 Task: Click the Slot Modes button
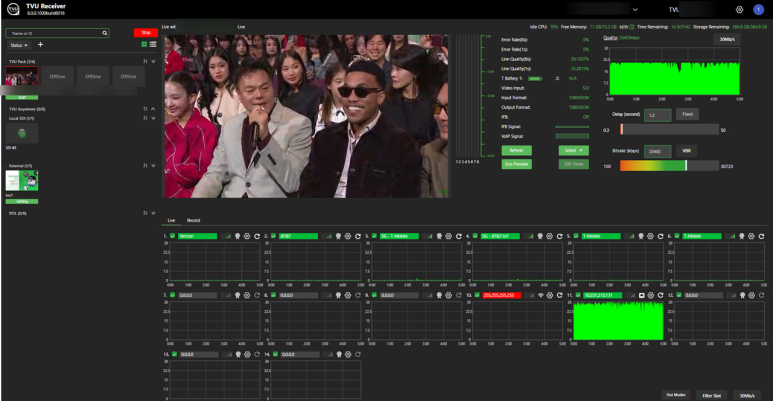(x=676, y=395)
